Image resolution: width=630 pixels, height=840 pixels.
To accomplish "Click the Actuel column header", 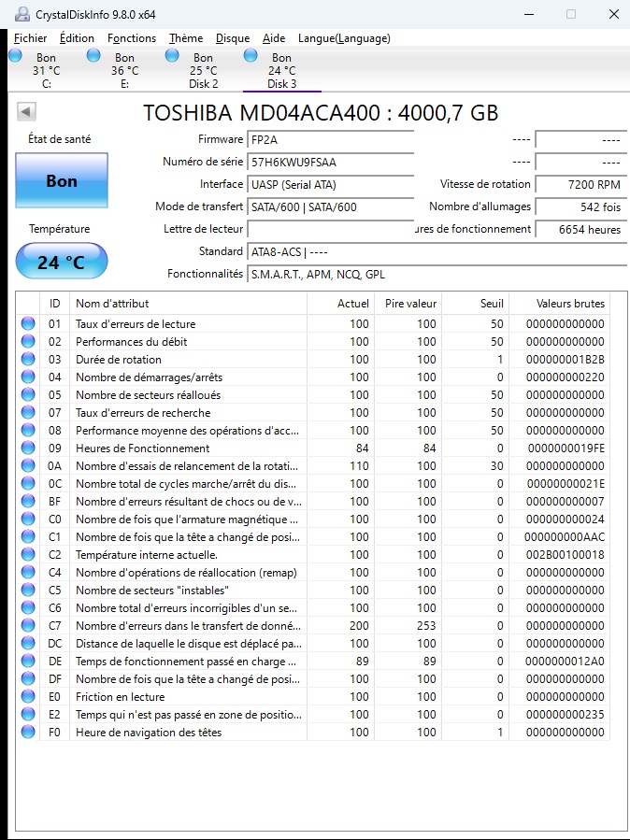I will (x=341, y=304).
